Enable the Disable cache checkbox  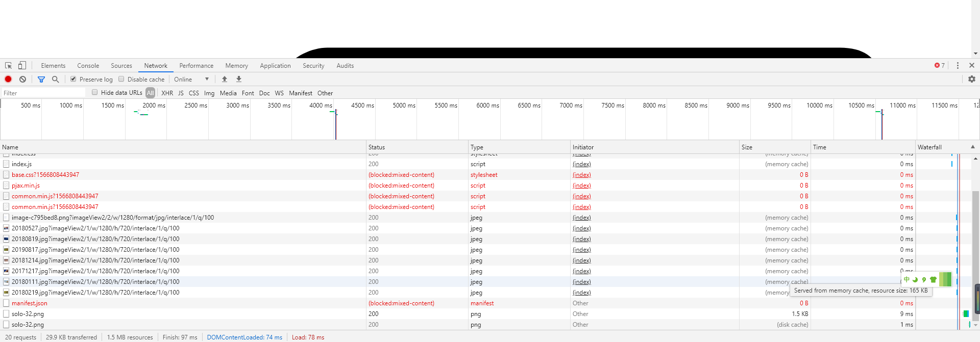[x=121, y=79]
